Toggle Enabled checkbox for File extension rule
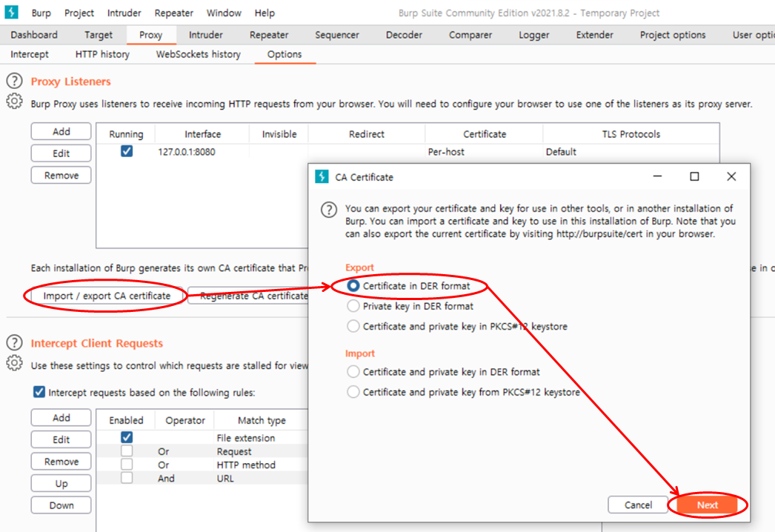Viewport: 775px width, 532px height. (x=127, y=437)
